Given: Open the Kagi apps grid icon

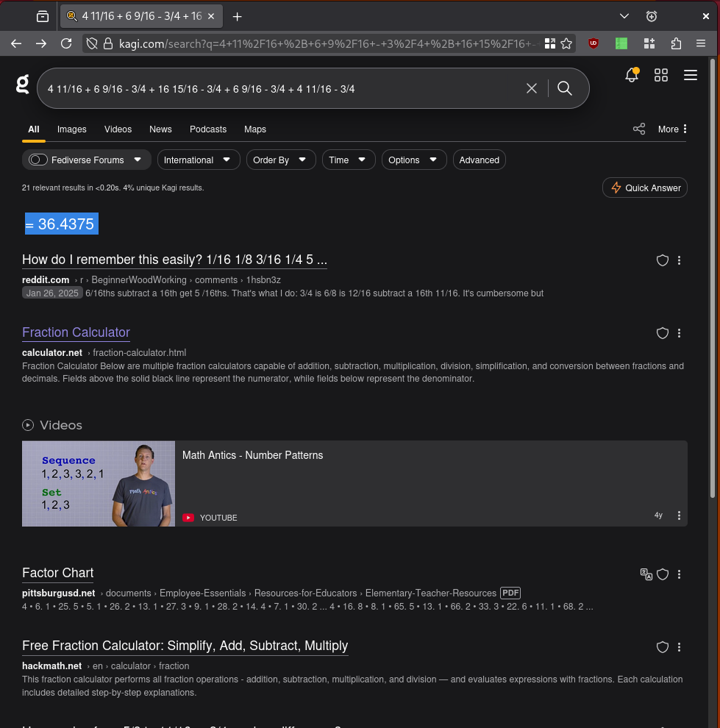Looking at the screenshot, I should pyautogui.click(x=661, y=75).
